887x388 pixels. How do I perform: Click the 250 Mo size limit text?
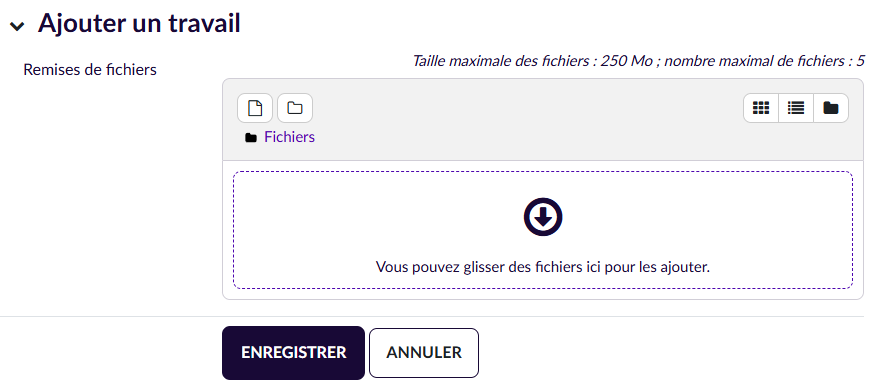[627, 61]
